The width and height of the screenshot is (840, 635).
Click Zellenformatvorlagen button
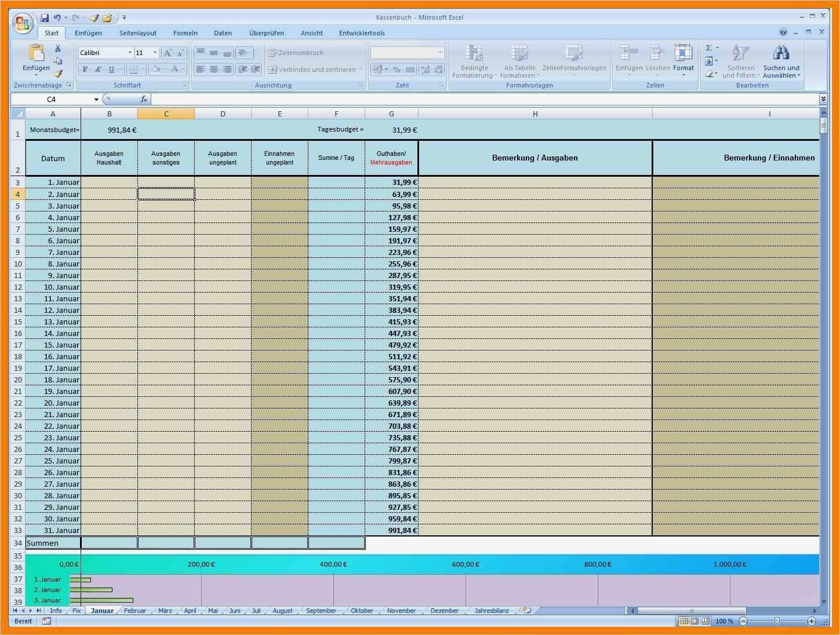(574, 60)
